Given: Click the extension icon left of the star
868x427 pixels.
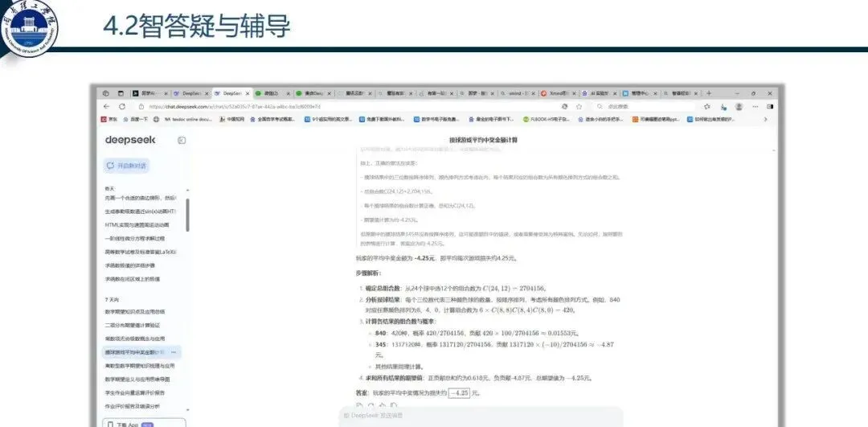Looking at the screenshot, I should click(x=564, y=106).
